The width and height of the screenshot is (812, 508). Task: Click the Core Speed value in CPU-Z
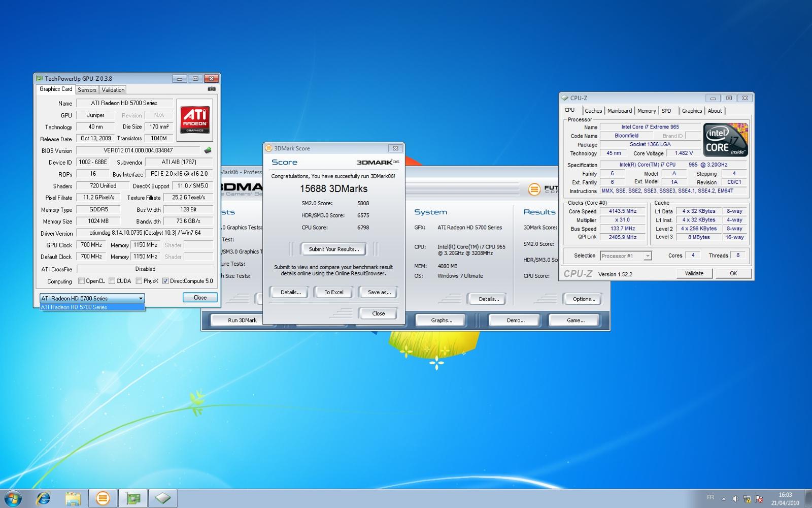click(x=622, y=211)
